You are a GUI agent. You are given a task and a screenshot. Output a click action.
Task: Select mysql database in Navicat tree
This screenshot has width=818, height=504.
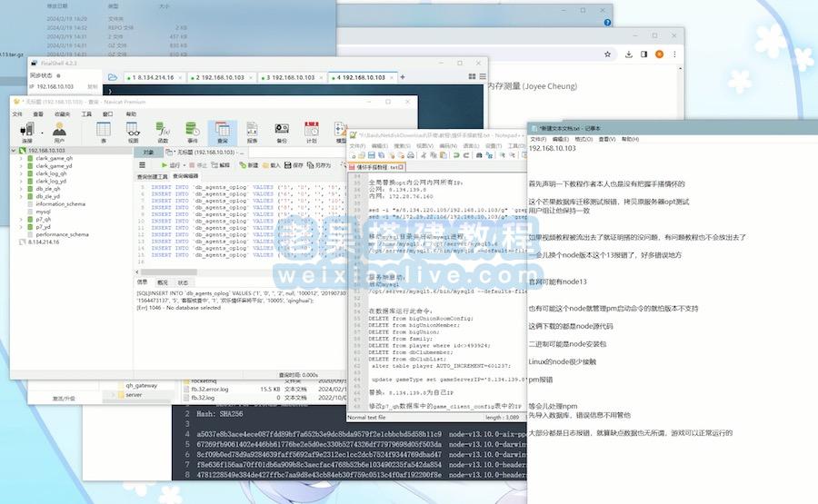[x=43, y=212]
